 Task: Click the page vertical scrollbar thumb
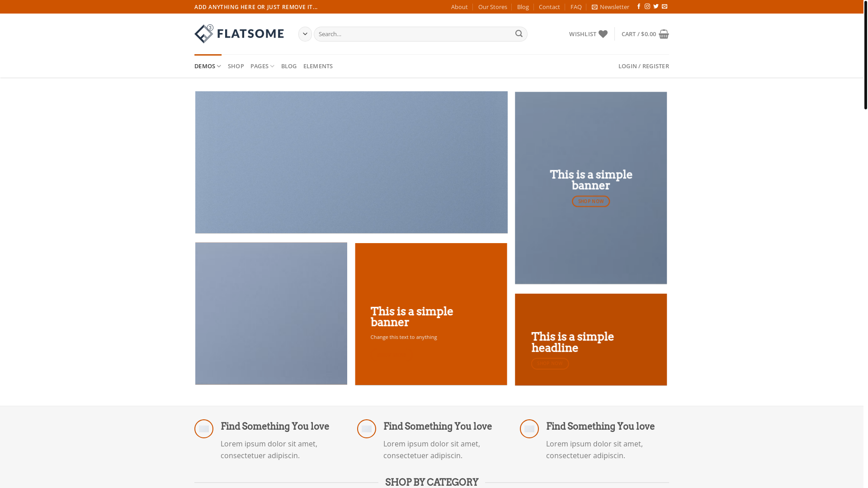[865, 55]
